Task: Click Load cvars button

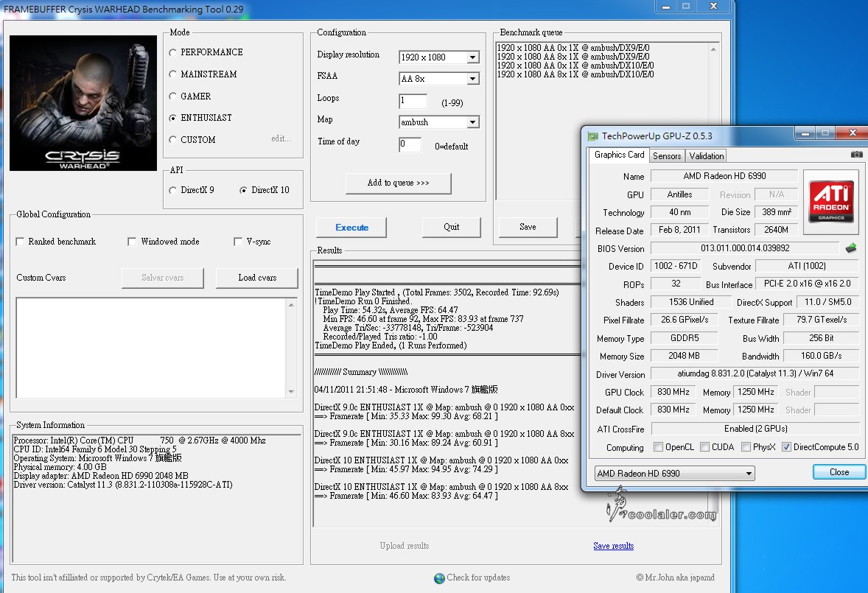Action: tap(257, 278)
